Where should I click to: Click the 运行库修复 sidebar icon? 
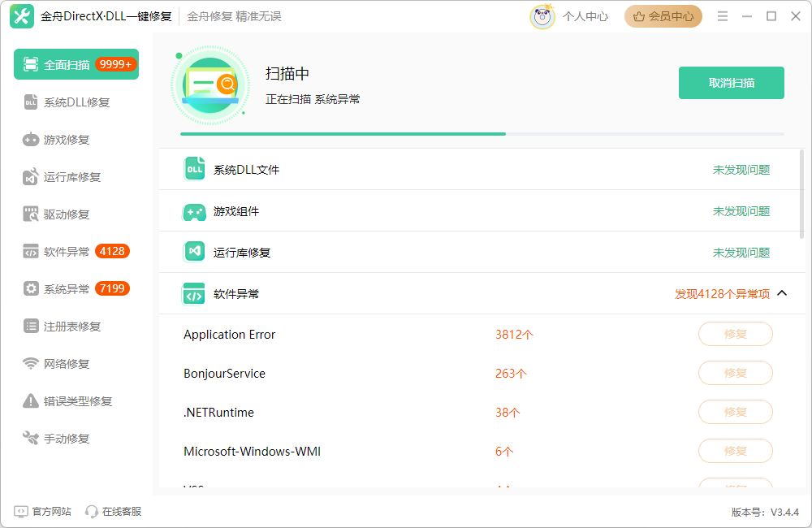point(31,177)
